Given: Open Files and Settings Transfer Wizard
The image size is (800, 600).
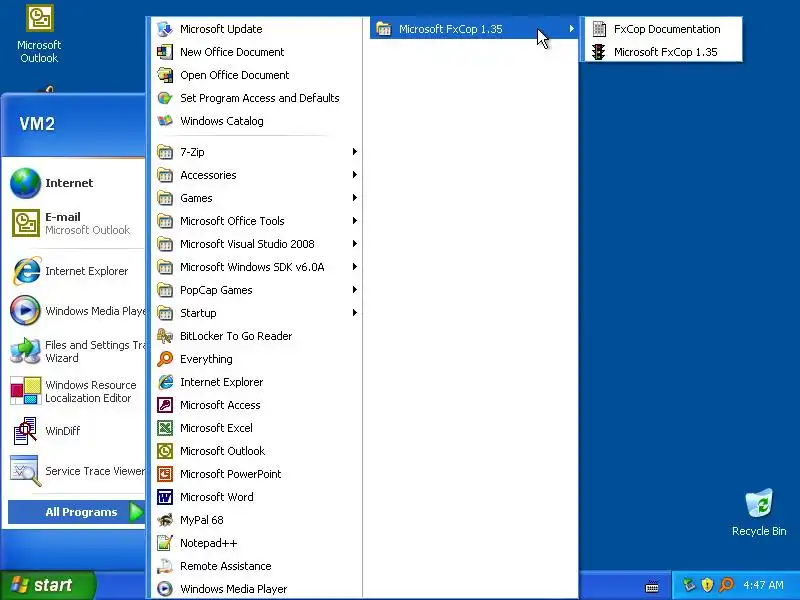Looking at the screenshot, I should pos(74,351).
